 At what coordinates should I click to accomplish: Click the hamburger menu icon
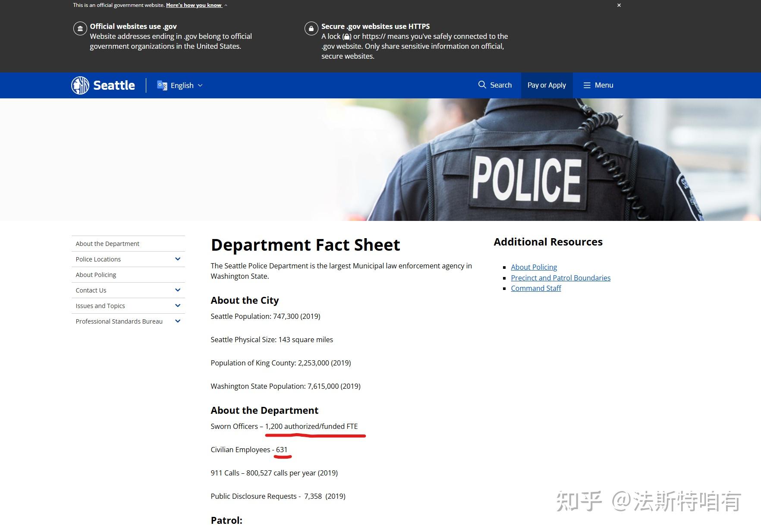tap(587, 85)
